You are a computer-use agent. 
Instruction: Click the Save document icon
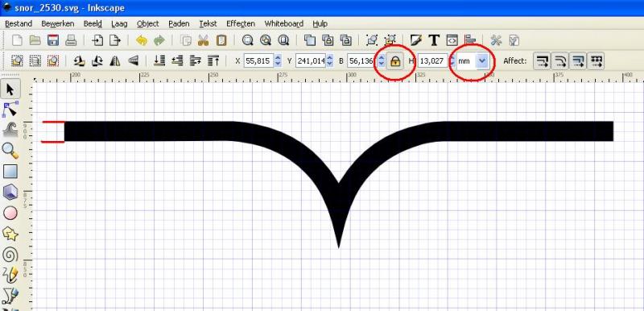(53, 40)
